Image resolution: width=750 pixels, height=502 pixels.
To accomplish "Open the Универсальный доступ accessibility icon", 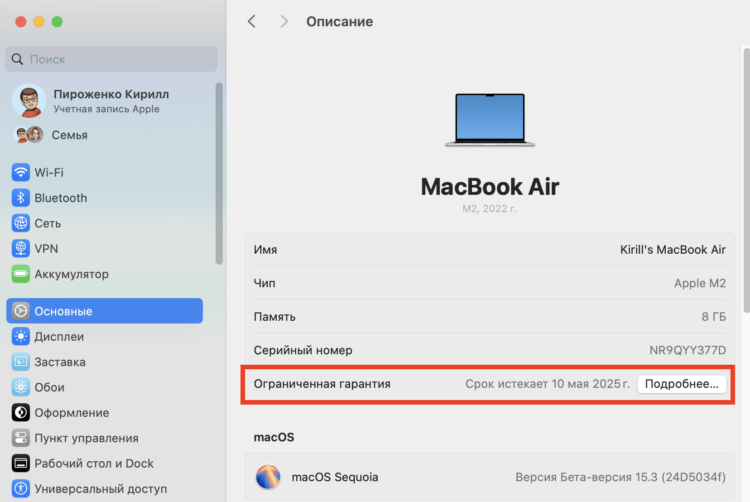I will [x=21, y=488].
